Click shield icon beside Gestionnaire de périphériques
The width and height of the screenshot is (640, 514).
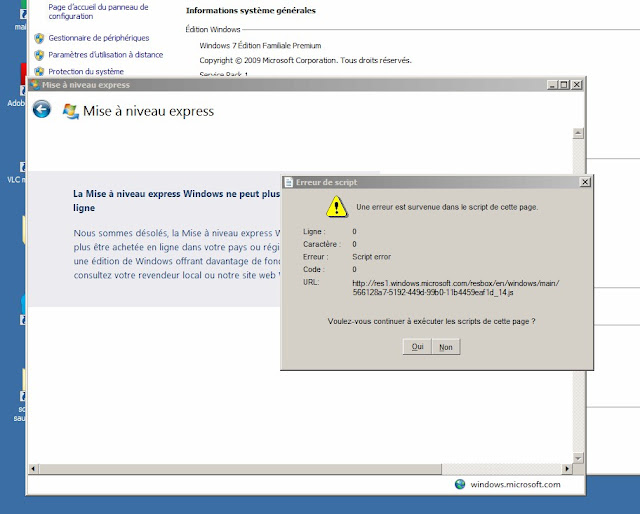click(x=39, y=38)
